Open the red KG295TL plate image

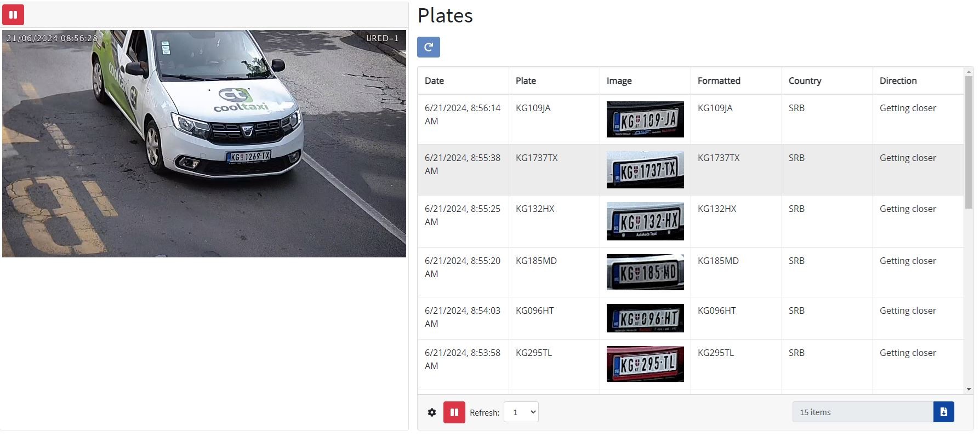[x=645, y=364]
